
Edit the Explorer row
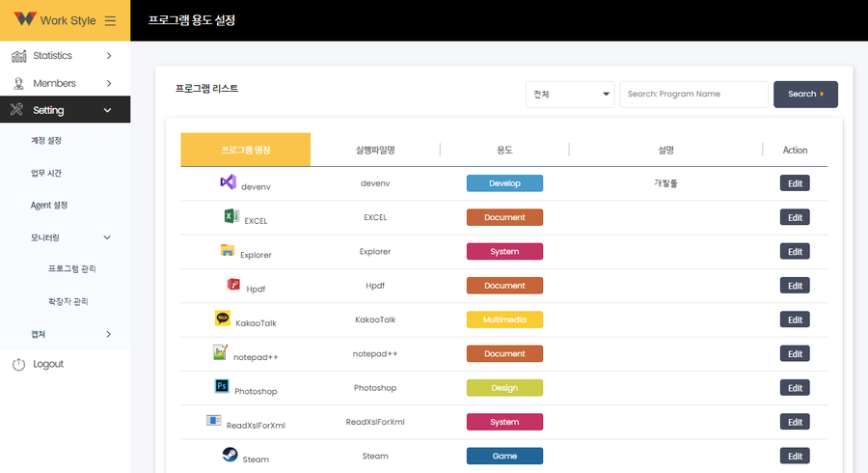pyautogui.click(x=795, y=251)
